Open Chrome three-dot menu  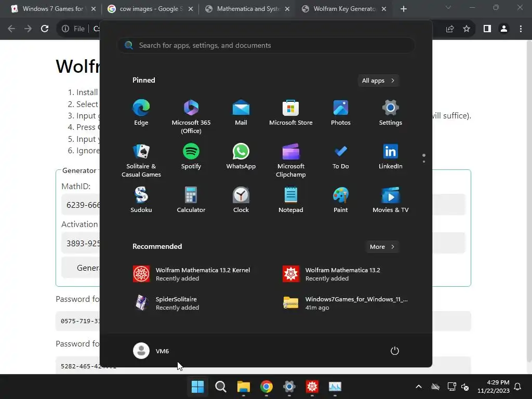[x=521, y=29]
